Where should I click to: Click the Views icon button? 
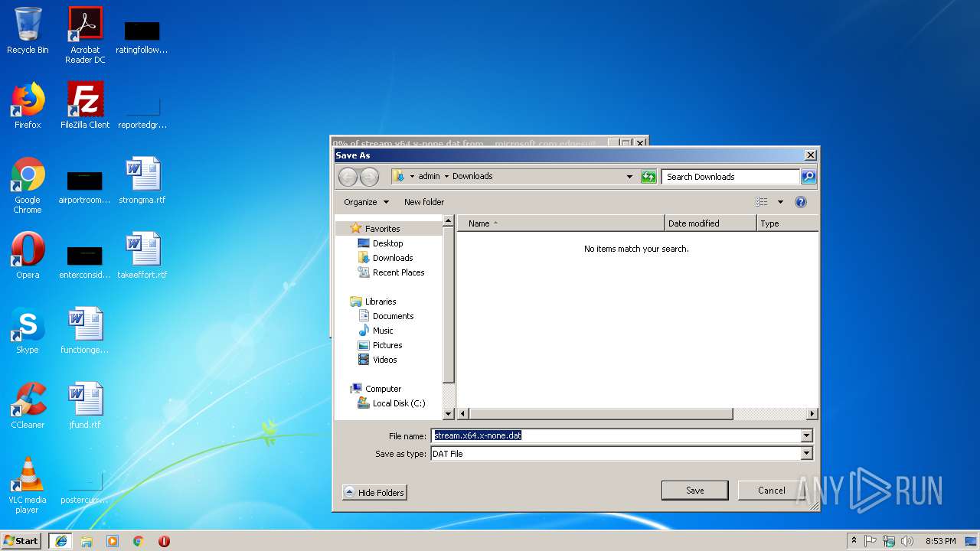click(x=762, y=202)
